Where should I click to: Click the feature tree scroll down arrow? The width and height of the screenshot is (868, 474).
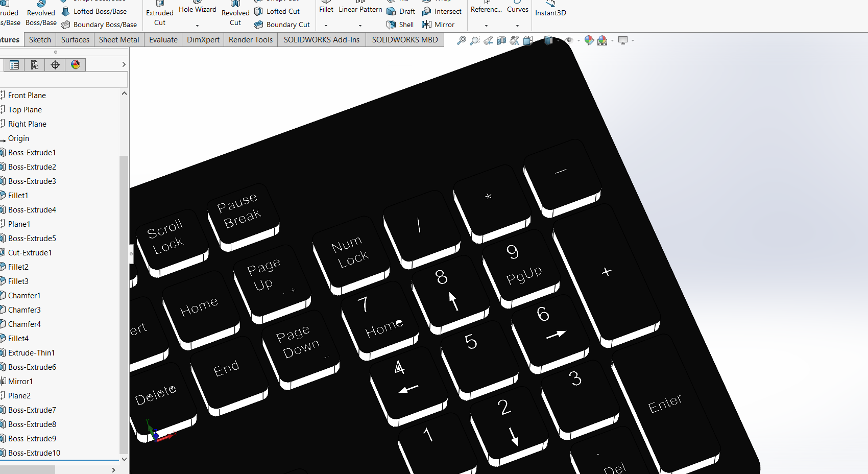124,459
